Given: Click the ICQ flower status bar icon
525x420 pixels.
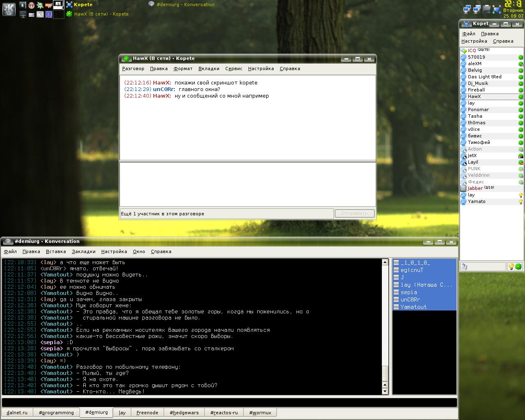Looking at the screenshot, I should coord(518,267).
